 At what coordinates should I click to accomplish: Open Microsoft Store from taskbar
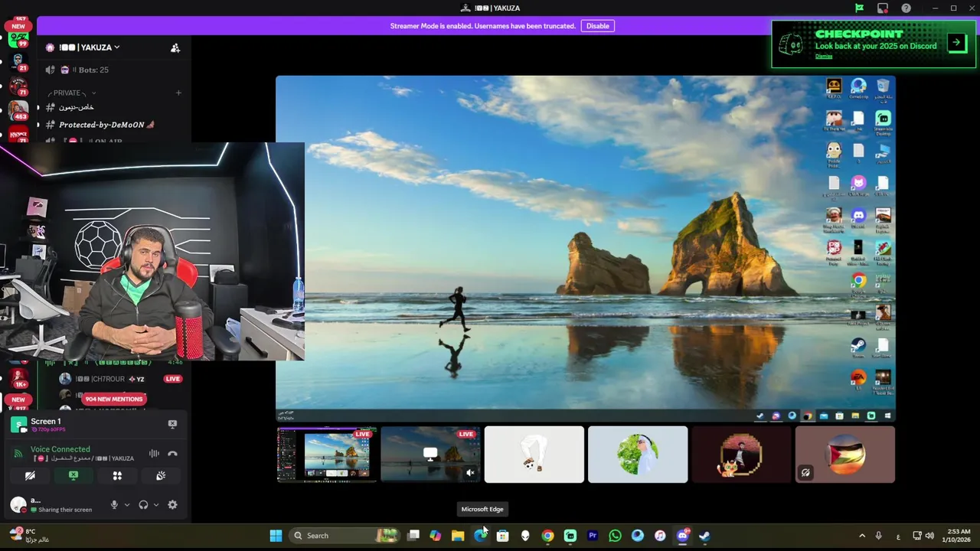(x=502, y=536)
